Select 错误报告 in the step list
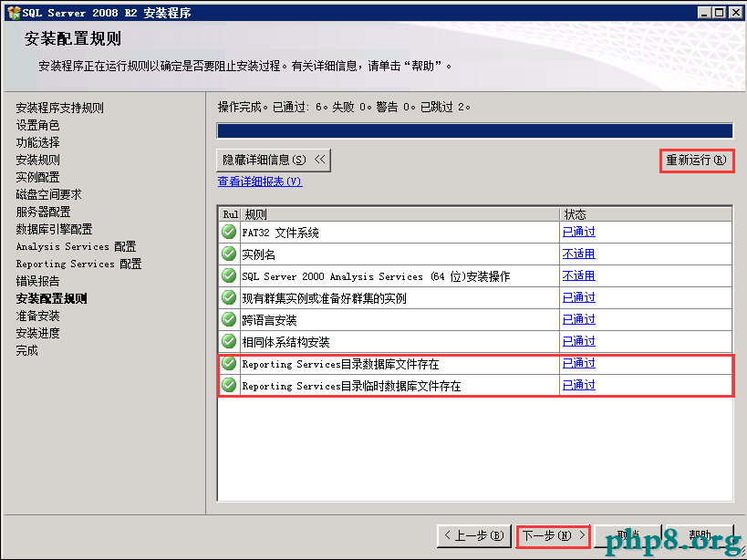 pos(37,281)
